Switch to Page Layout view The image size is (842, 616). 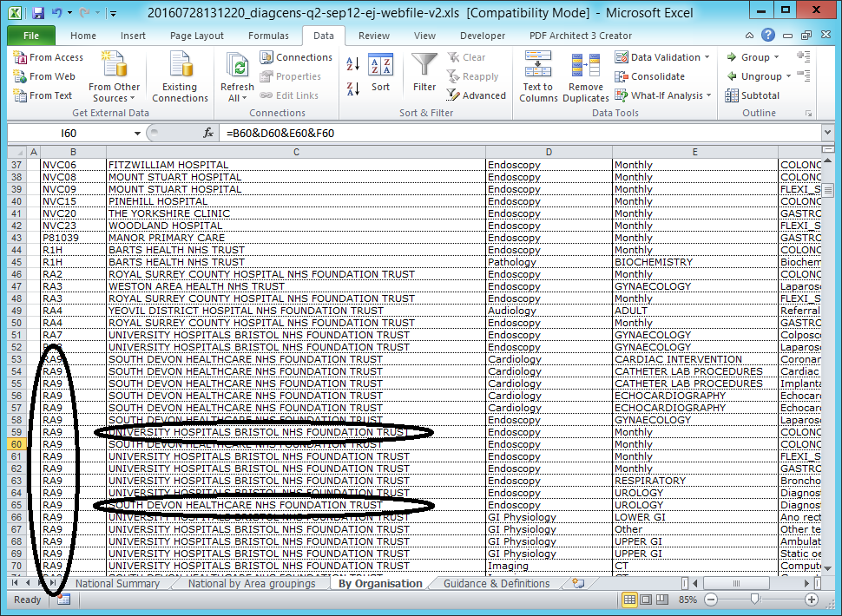coord(646,600)
